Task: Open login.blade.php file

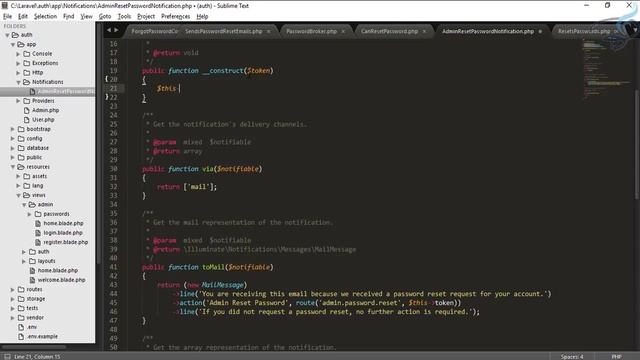Action: coord(63,233)
